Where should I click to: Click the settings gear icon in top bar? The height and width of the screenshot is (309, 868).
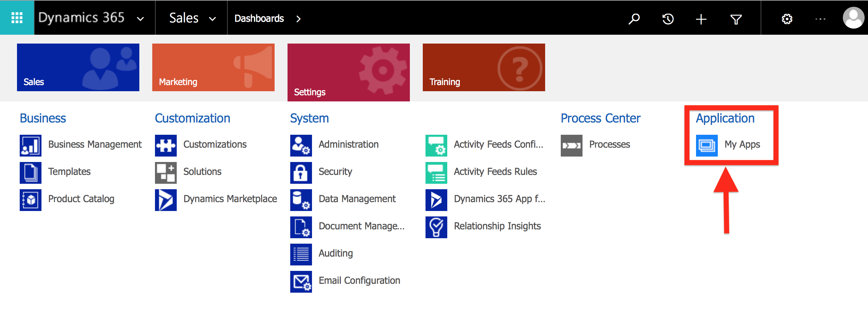[x=787, y=19]
